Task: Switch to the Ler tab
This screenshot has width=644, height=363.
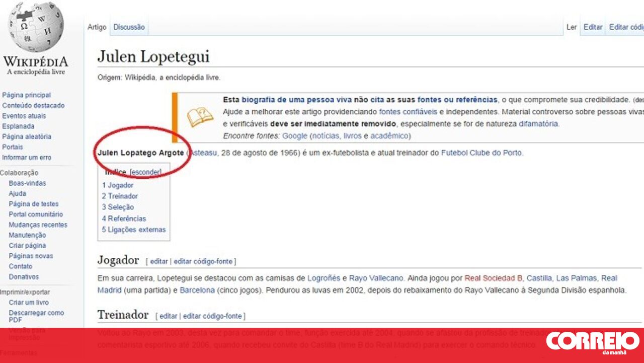Action: pos(572,27)
